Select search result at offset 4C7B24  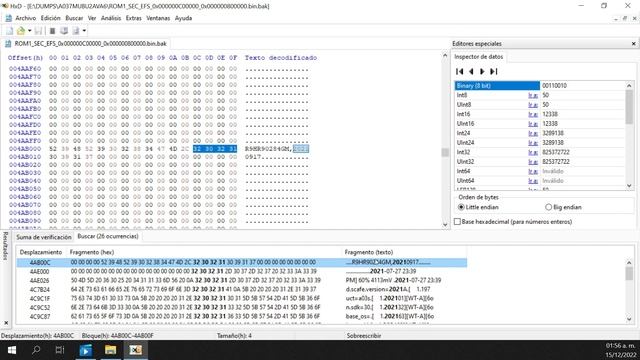pos(242,289)
